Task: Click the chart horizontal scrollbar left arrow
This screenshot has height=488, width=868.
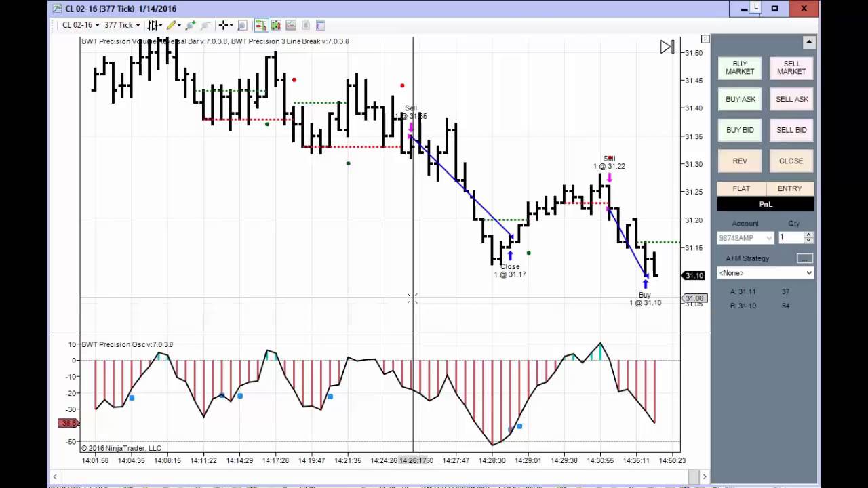Action: 55,477
